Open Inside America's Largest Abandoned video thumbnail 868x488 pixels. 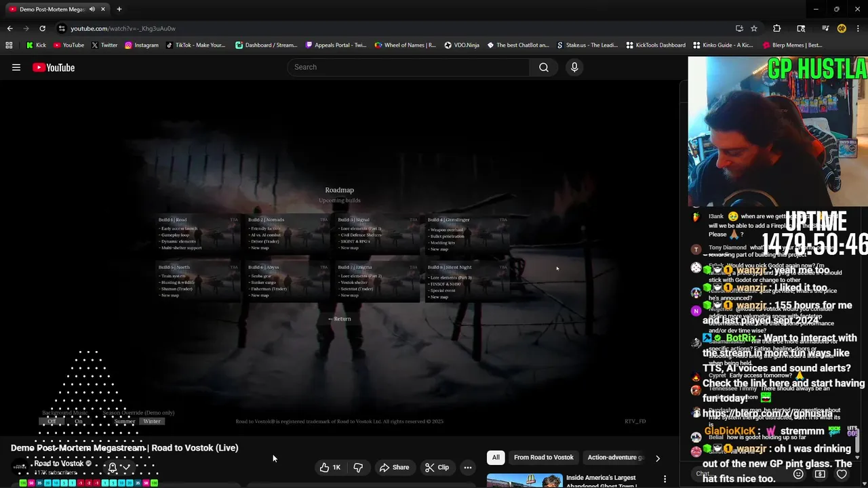point(524,481)
